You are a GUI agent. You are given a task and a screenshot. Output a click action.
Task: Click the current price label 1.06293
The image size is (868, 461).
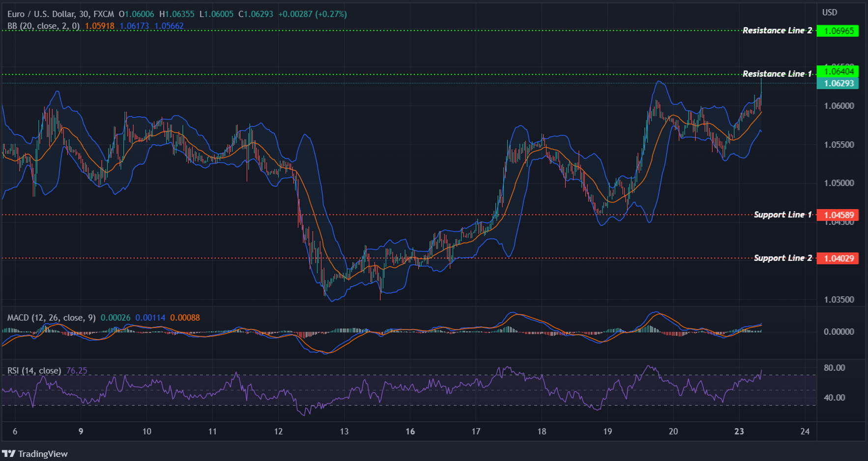click(x=839, y=84)
